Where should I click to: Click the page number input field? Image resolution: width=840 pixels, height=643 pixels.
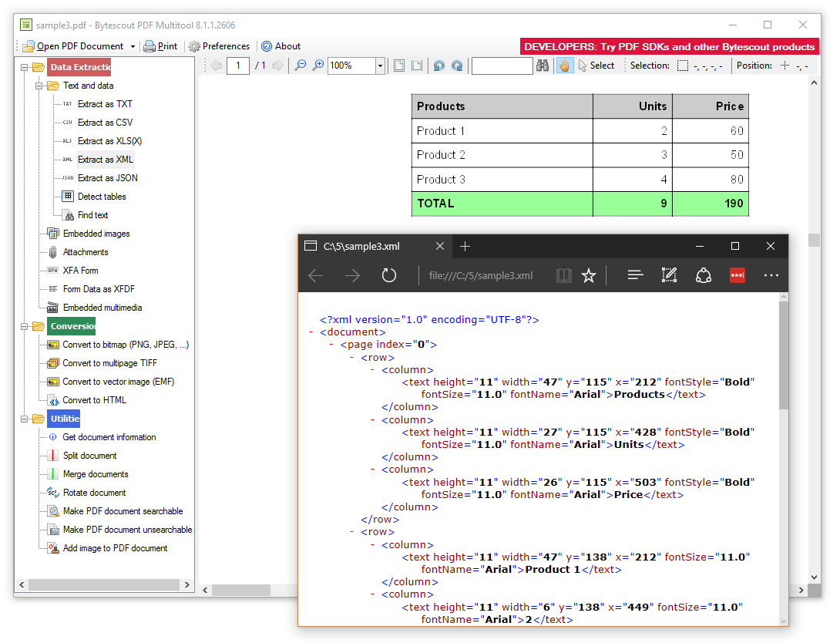coord(237,66)
